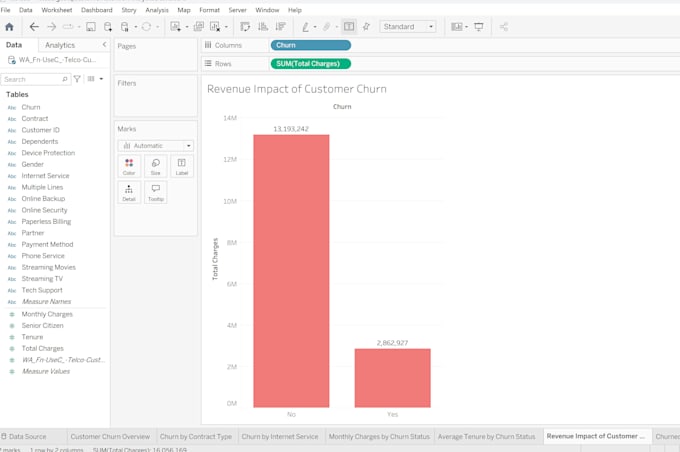Open the Show/Hide Cards icon
Viewport: 680px width, 452px height.
tap(457, 27)
